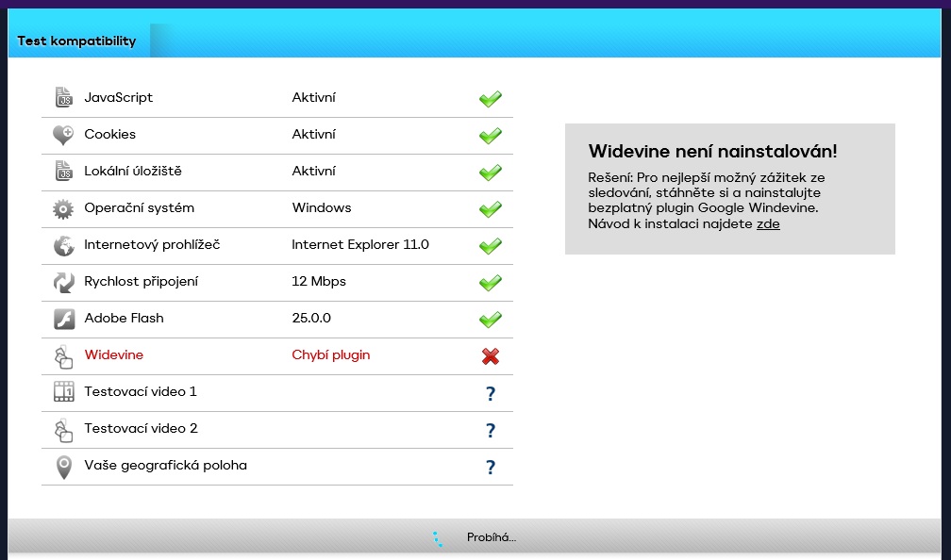Click the green checkmark for JavaScript
Viewport: 951px width, 560px height.
pyautogui.click(x=490, y=99)
